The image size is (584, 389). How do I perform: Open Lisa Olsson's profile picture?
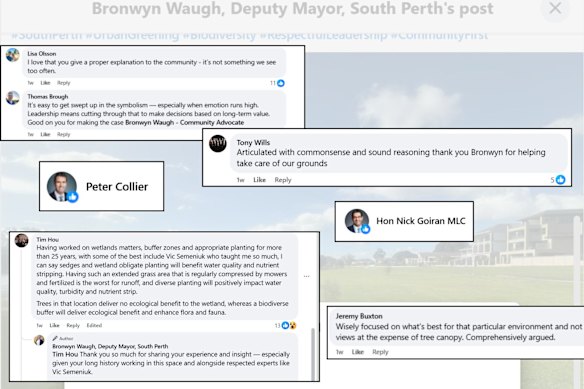tap(13, 55)
